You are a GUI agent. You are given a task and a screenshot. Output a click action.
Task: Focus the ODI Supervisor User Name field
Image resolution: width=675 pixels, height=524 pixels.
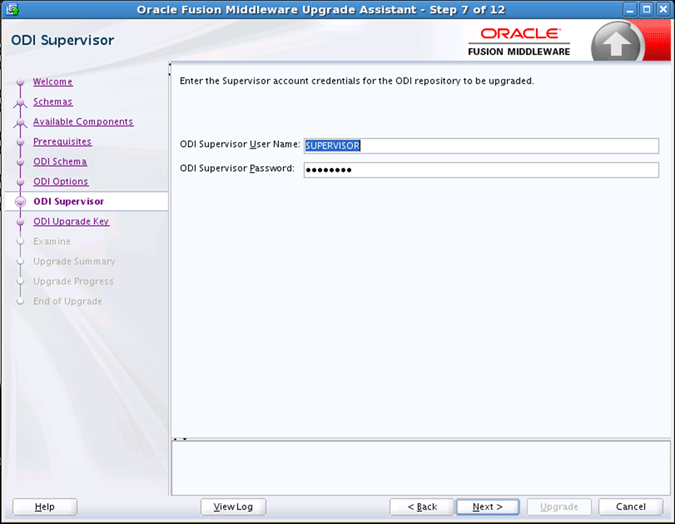pyautogui.click(x=481, y=146)
